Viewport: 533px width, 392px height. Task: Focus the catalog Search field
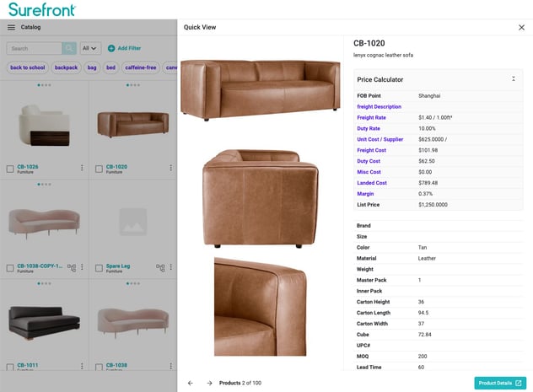34,49
